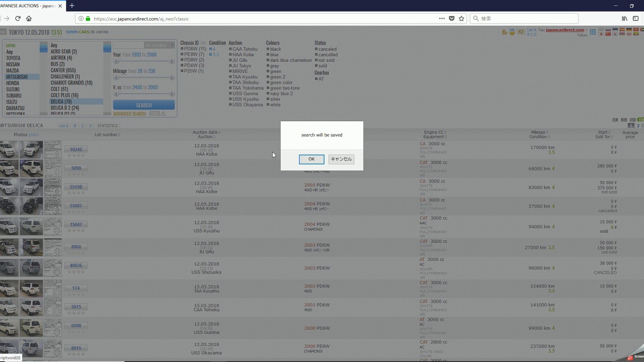Switch language with the Japanese flag
Screen dimensions: 644x362
pyautogui.click(x=601, y=34)
